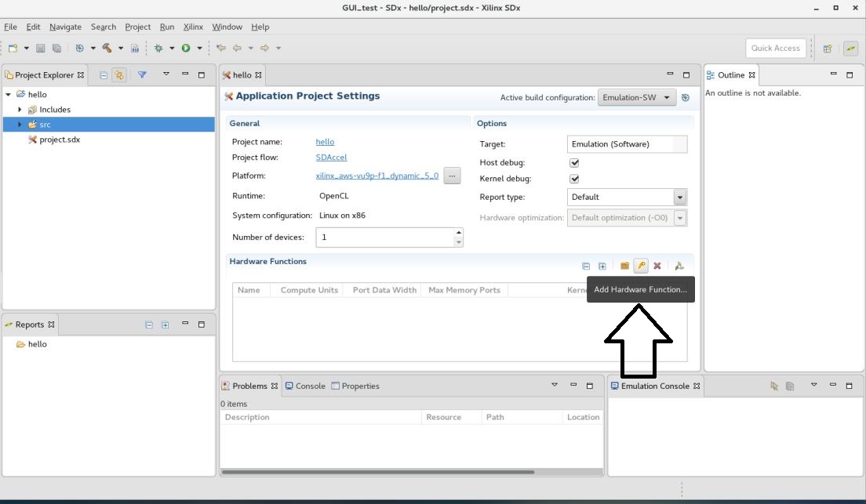Click the icon beside Emulation-SW configuration dropdown
This screenshot has width=866, height=504.
(686, 98)
